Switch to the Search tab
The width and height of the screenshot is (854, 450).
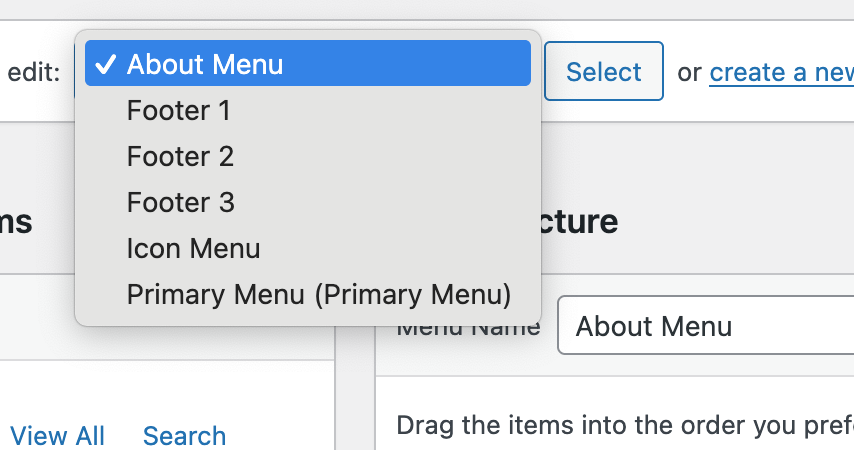[x=184, y=436]
